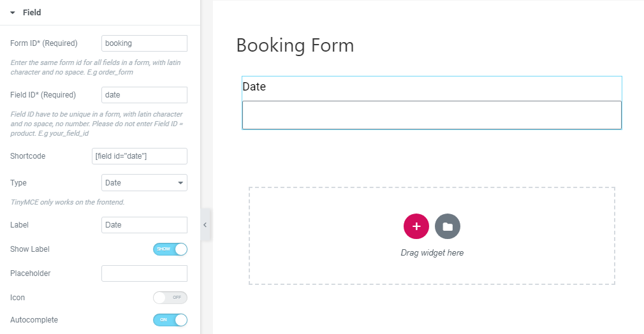Turn off the Autocomplete switch
Screen dimensions: 644x334
(x=170, y=320)
